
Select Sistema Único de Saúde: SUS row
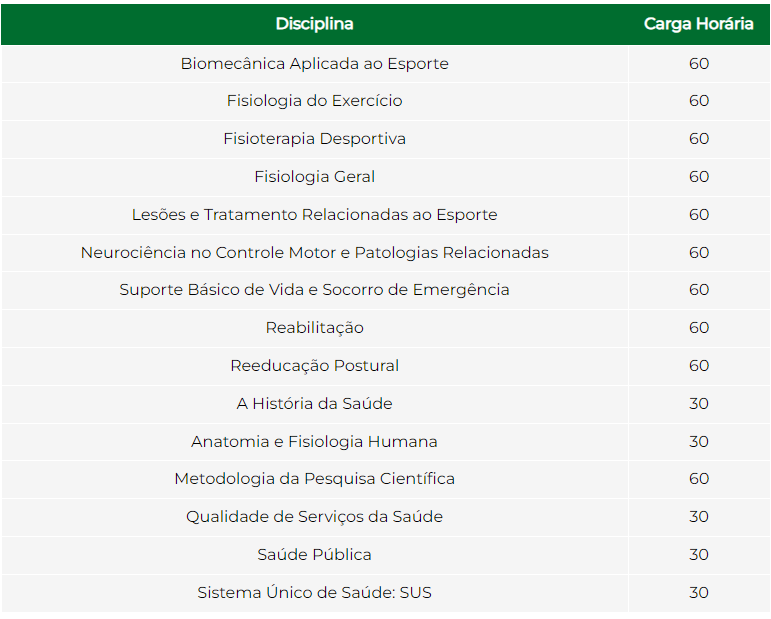click(314, 593)
